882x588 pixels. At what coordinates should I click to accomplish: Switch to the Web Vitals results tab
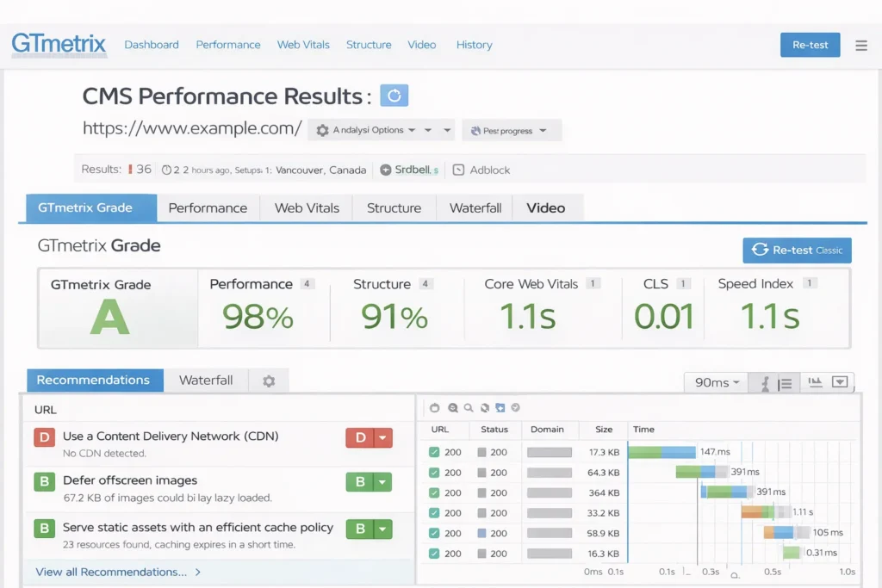[x=306, y=207]
